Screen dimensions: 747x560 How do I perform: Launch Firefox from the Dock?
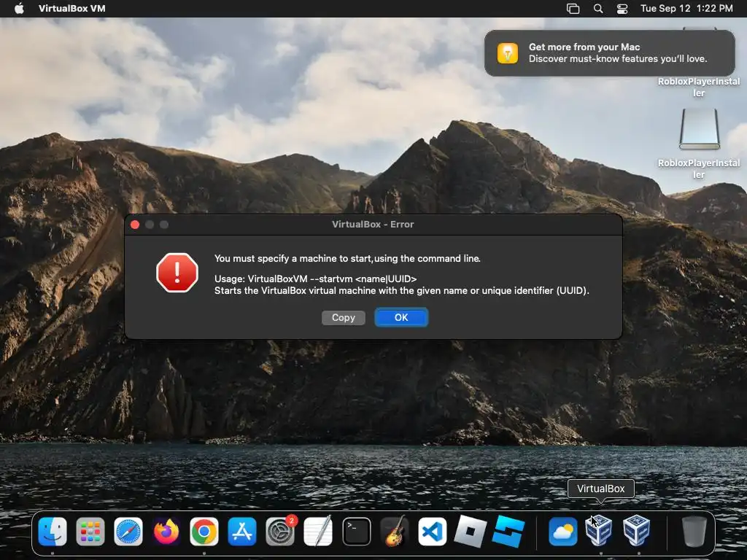[166, 532]
